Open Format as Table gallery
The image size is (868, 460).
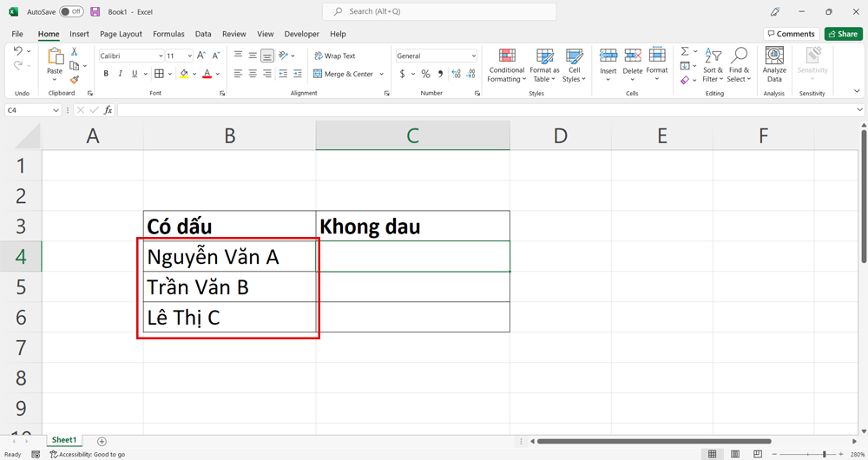point(544,65)
